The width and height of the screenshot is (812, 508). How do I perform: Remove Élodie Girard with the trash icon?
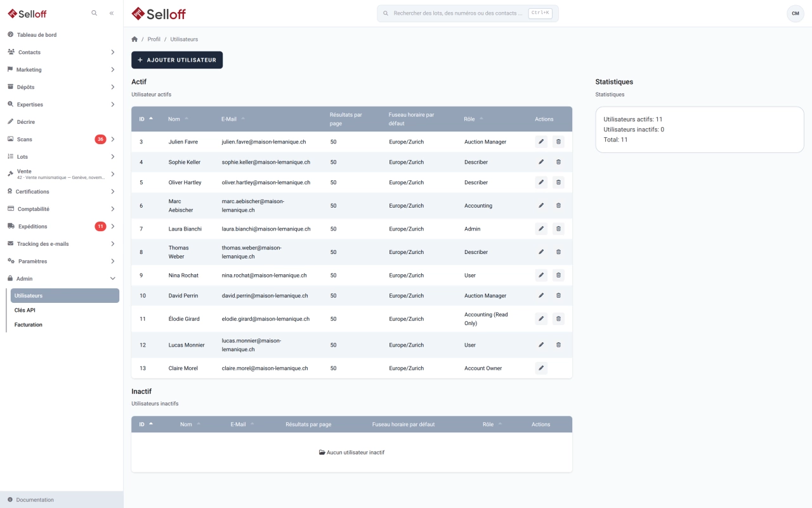(x=558, y=319)
